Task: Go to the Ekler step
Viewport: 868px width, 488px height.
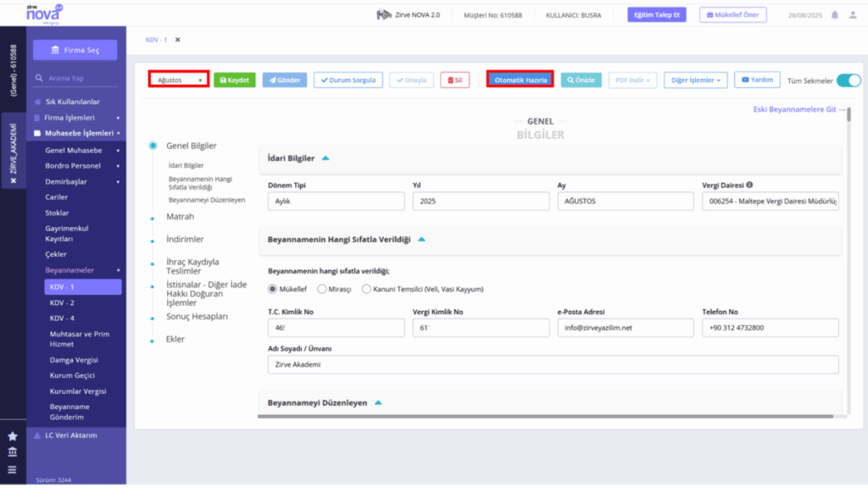Action: point(175,339)
